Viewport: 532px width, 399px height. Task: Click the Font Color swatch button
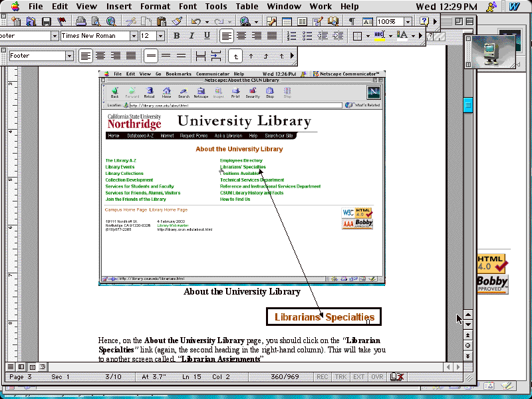[402, 36]
